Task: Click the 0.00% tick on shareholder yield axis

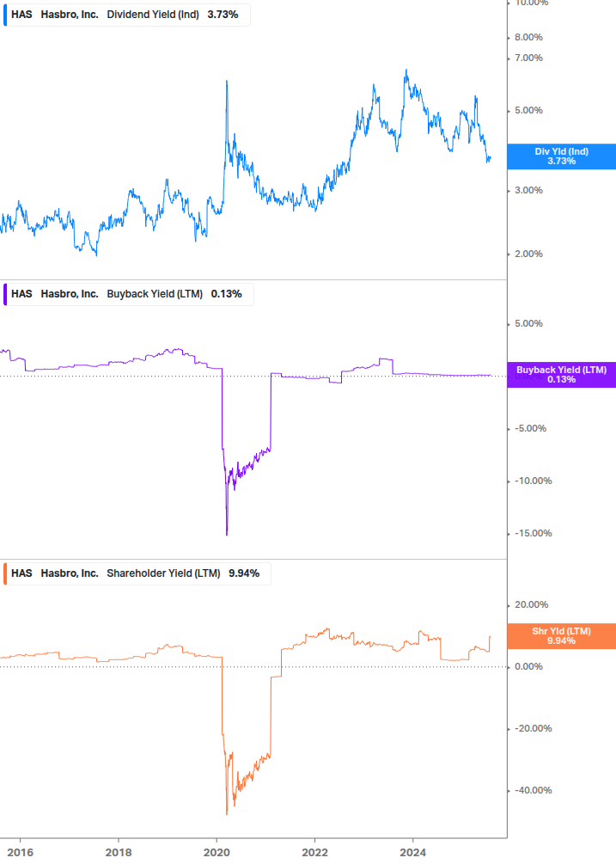Action: (528, 667)
